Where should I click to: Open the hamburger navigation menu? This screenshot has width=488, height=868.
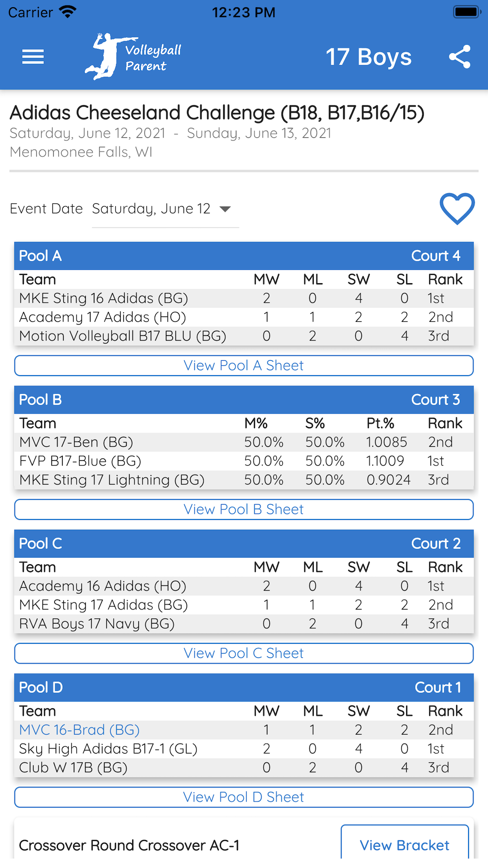[33, 57]
